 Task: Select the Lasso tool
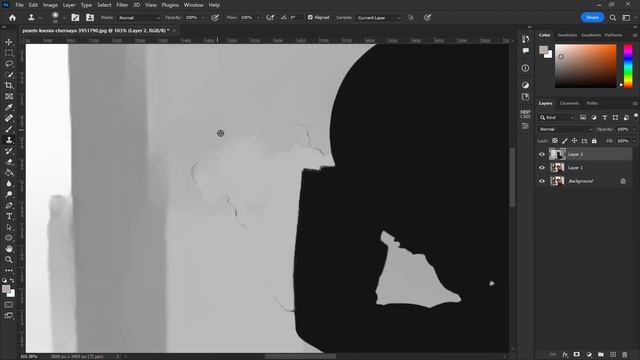[9, 64]
